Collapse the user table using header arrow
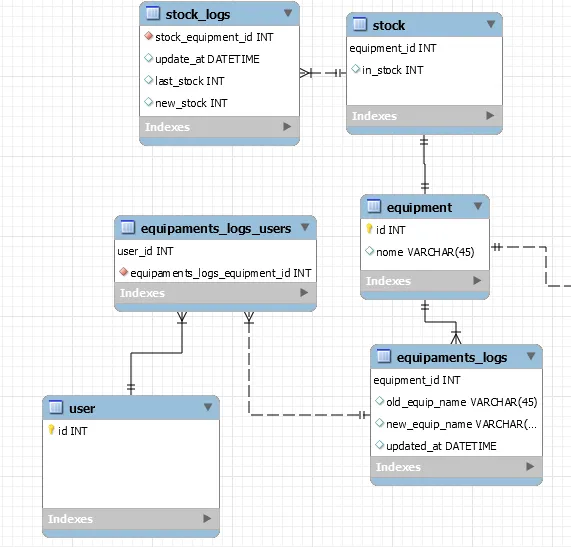571x547 pixels. click(208, 407)
